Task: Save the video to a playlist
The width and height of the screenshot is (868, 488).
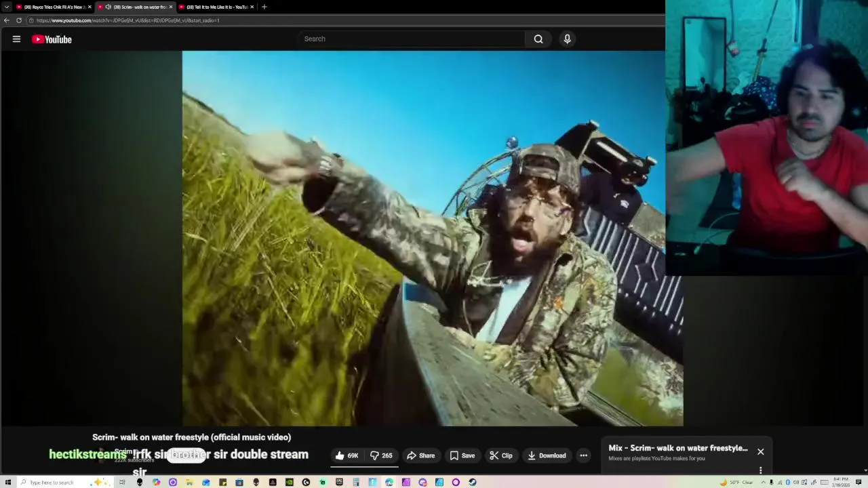Action: [x=462, y=455]
